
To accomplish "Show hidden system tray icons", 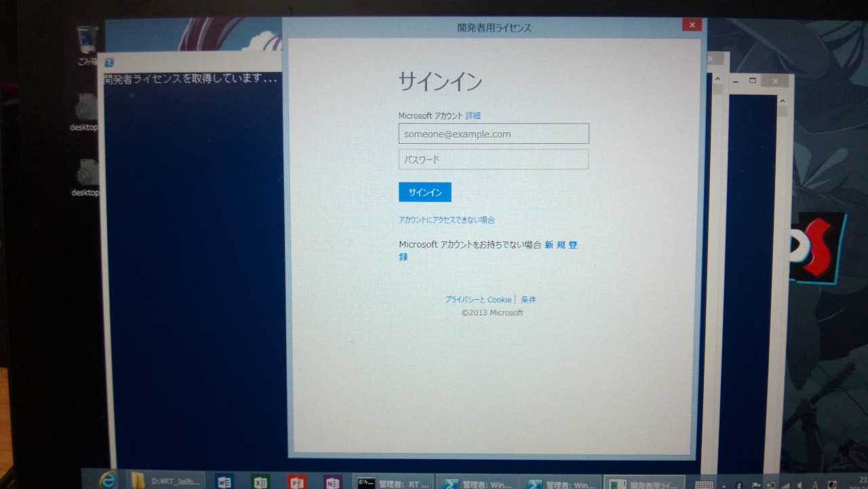I will [x=724, y=486].
